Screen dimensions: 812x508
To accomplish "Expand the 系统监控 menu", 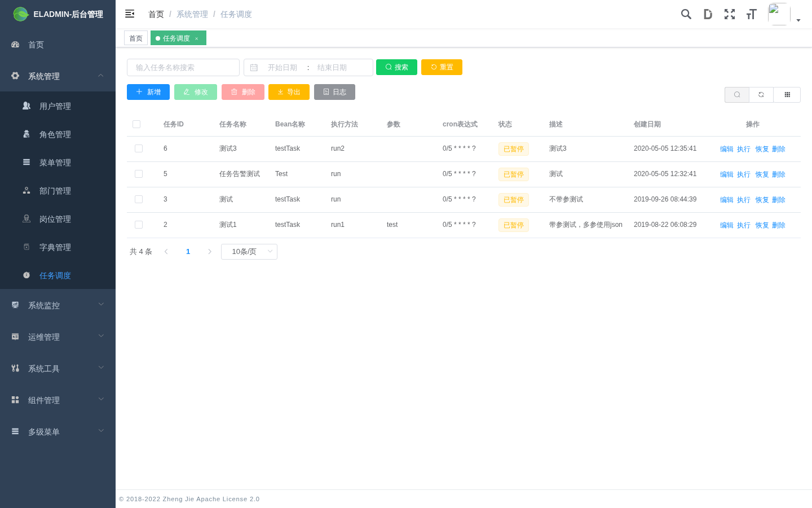I will point(58,305).
